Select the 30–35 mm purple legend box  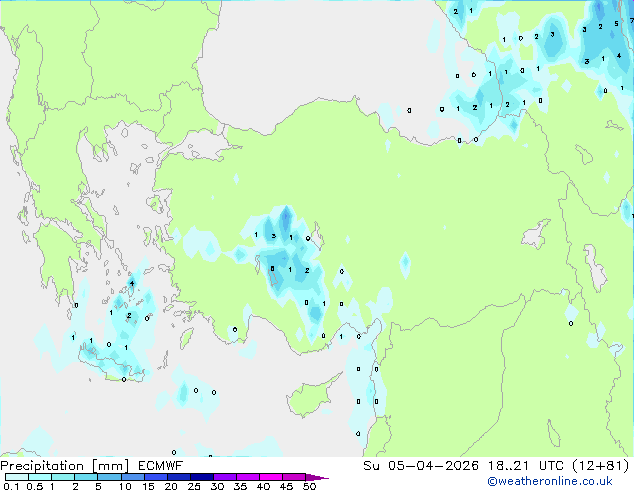click(x=224, y=477)
